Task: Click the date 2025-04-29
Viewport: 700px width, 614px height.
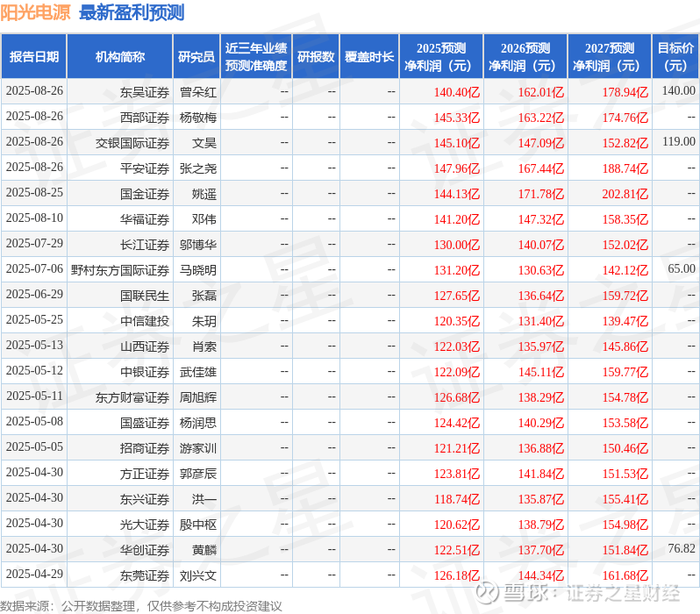Action: click(34, 575)
